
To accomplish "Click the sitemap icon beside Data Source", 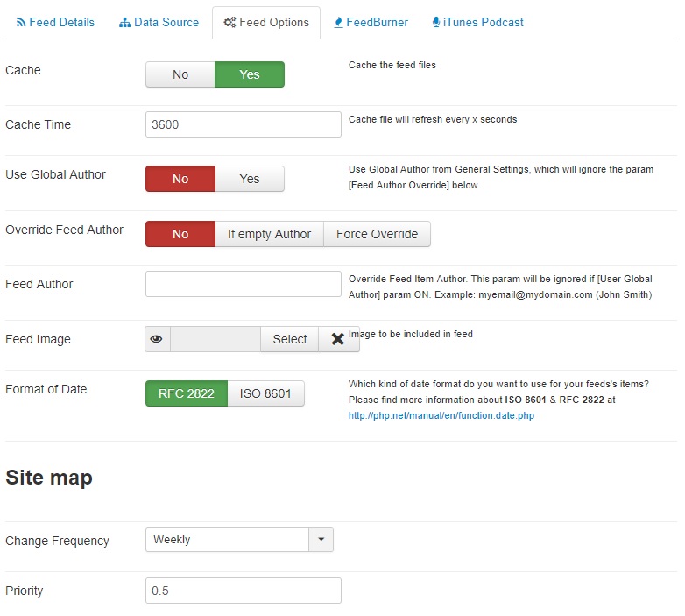I will coord(124,22).
